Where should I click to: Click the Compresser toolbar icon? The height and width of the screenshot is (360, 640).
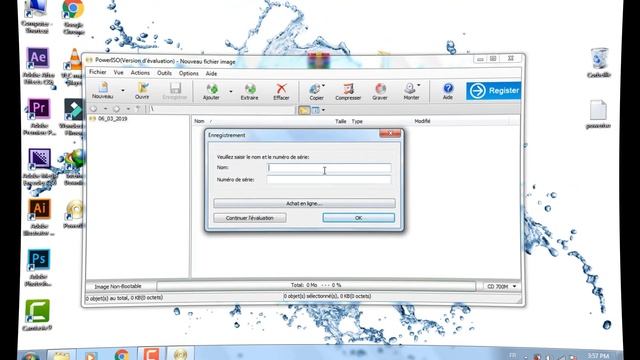coord(348,91)
